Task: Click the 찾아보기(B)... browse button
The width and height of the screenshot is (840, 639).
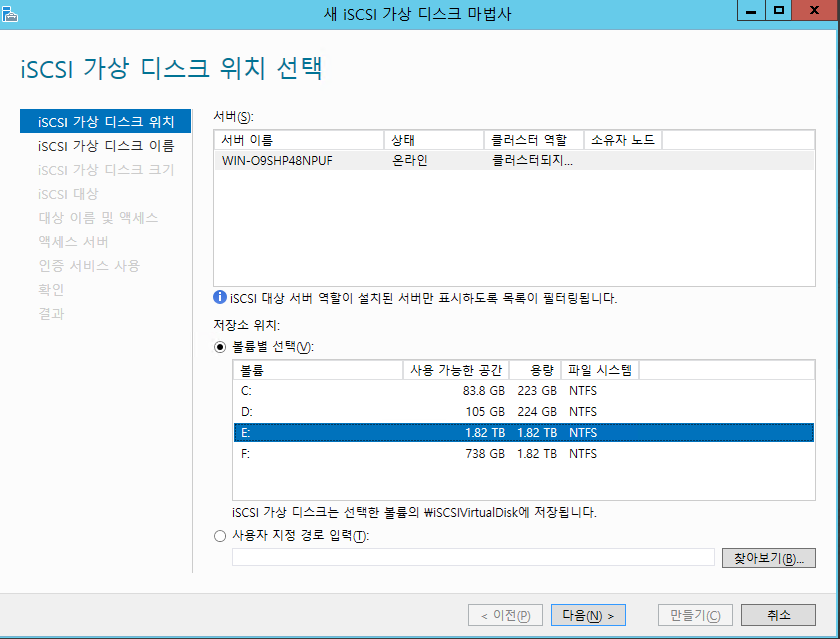Action: [x=768, y=558]
